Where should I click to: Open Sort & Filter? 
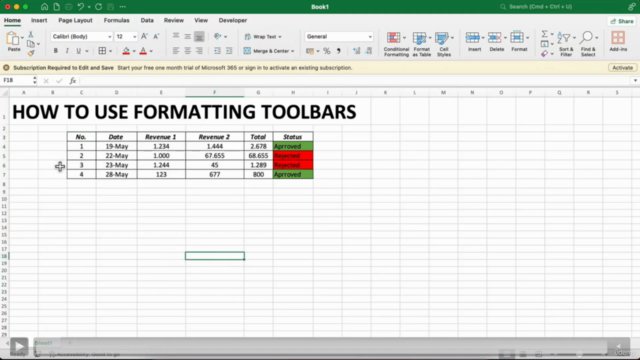[566, 44]
